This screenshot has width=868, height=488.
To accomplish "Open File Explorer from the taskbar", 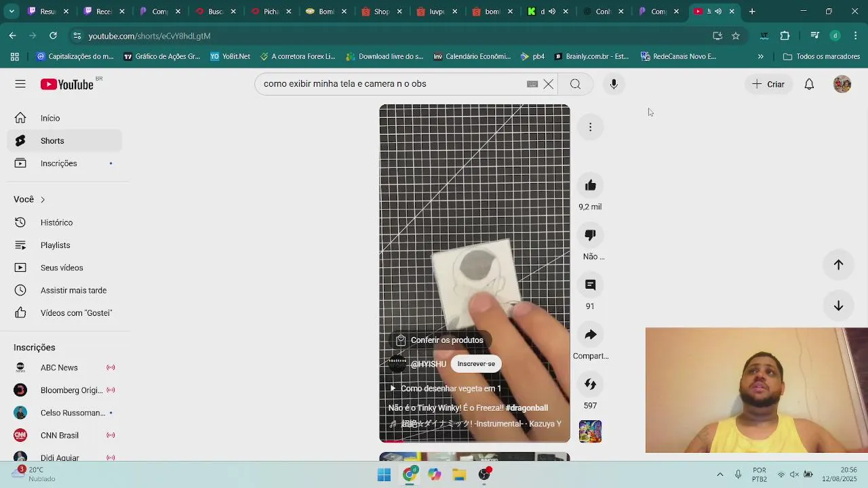I will pyautogui.click(x=459, y=474).
